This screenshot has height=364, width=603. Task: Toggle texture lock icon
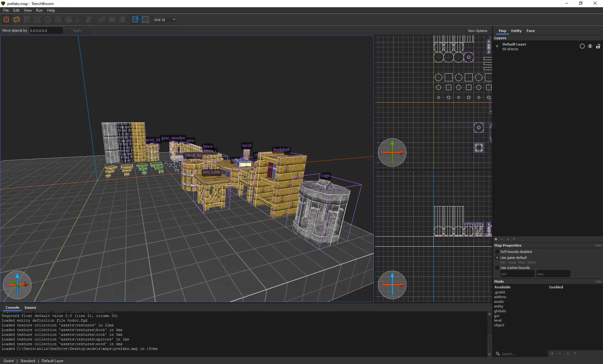pyautogui.click(x=135, y=19)
